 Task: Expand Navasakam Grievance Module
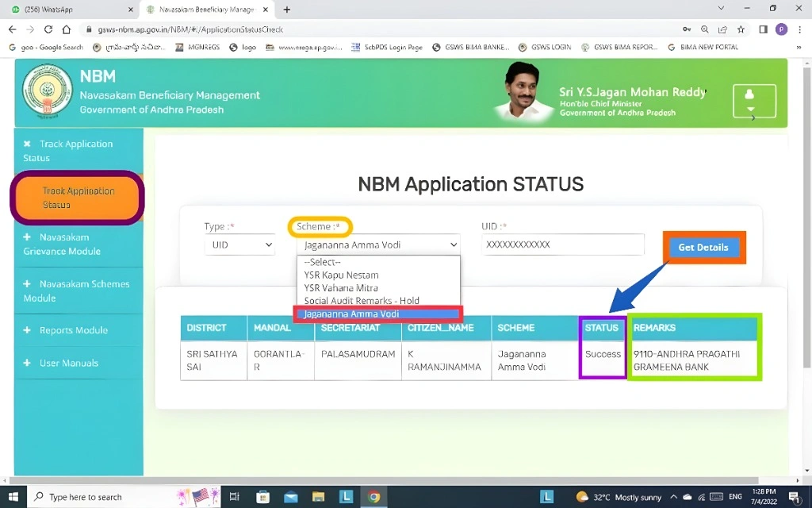pyautogui.click(x=78, y=244)
